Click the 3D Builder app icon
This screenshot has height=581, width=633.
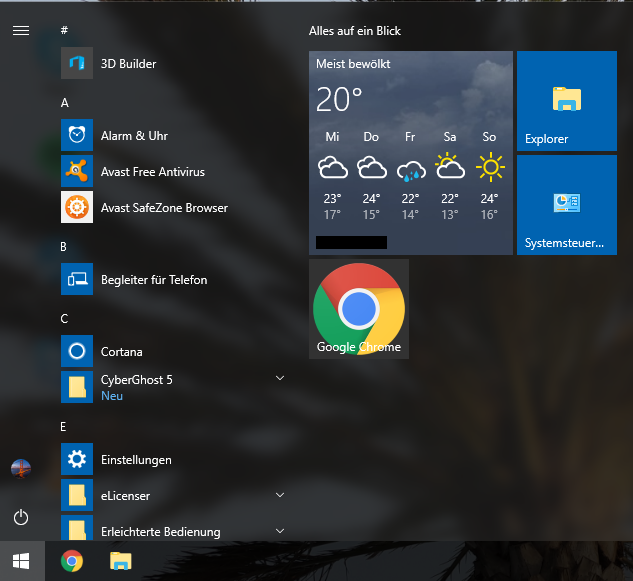tap(77, 63)
